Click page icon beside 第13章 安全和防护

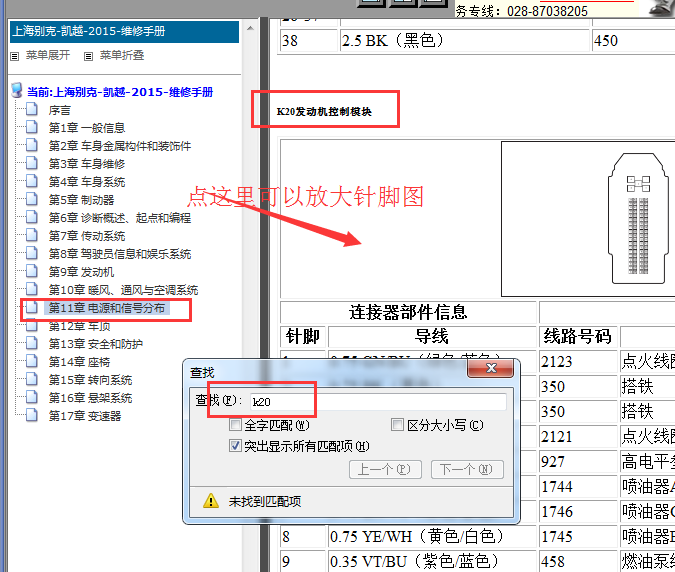coord(31,343)
